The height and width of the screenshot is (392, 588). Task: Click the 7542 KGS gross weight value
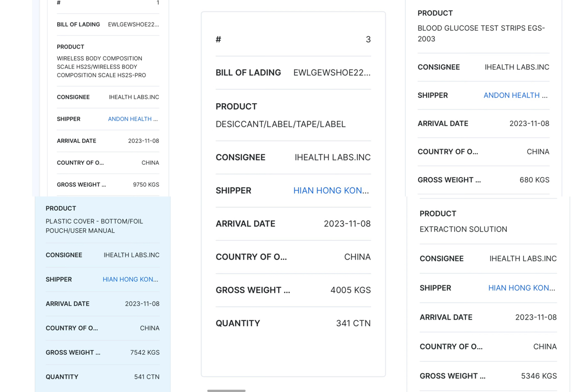pos(144,352)
